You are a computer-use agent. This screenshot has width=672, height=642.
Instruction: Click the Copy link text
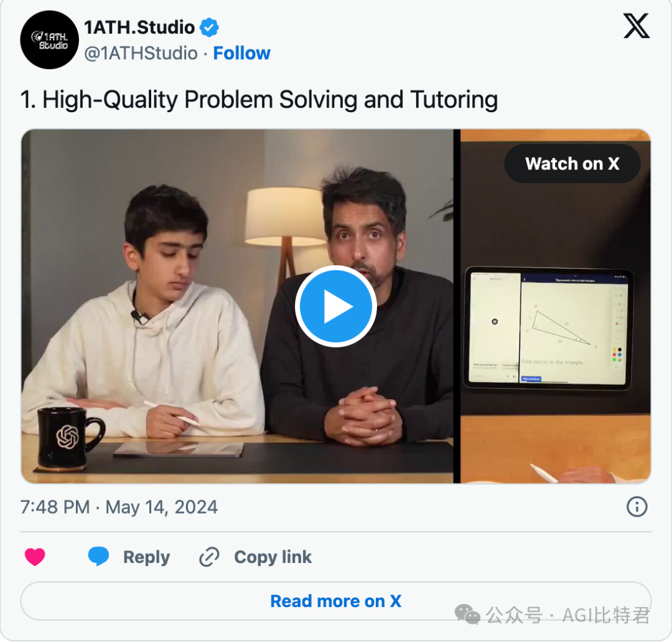pyautogui.click(x=273, y=557)
